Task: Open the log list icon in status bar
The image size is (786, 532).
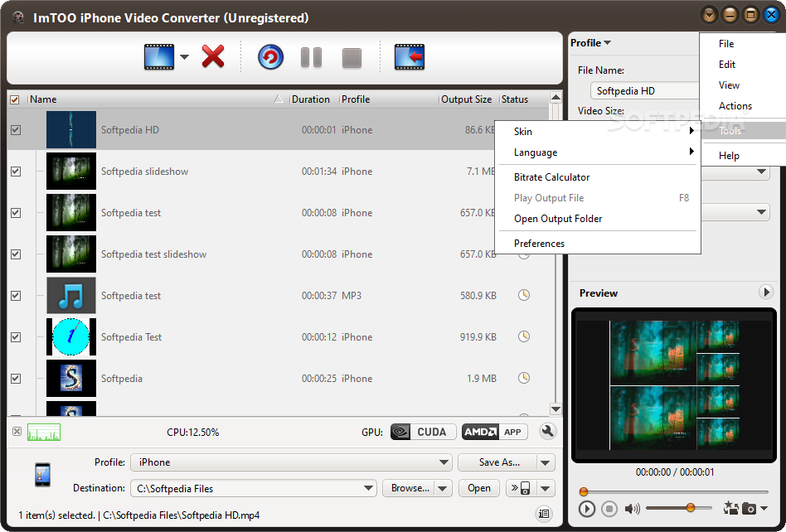Action: [x=544, y=514]
